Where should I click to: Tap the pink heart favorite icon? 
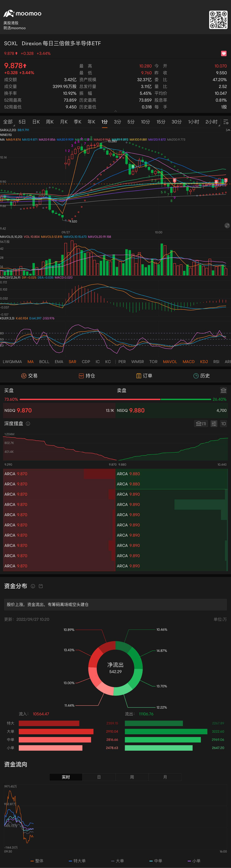(224, 54)
